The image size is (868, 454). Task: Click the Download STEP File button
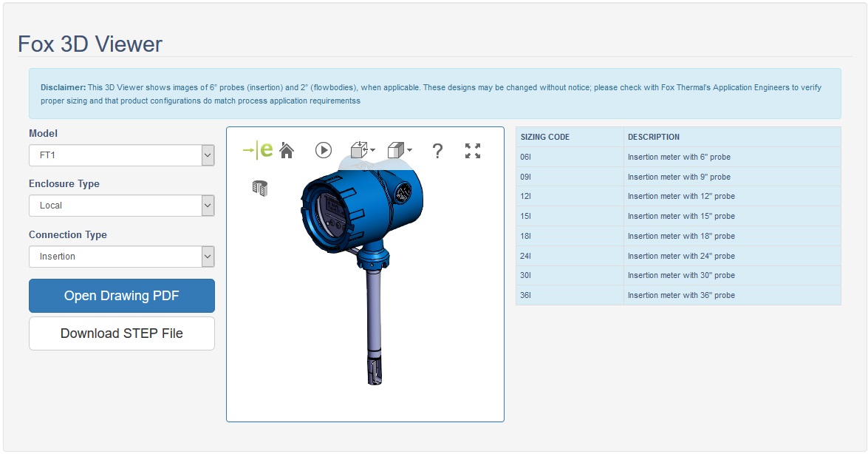[x=122, y=333]
